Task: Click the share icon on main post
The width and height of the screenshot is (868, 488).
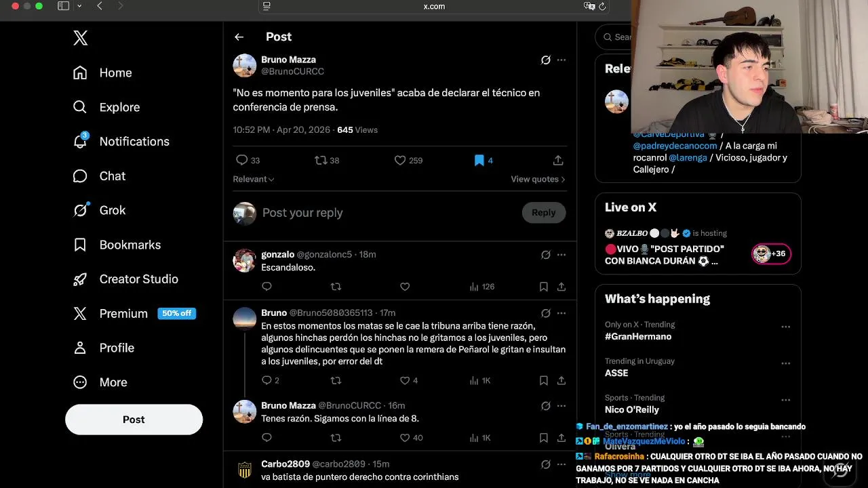Action: (x=558, y=160)
